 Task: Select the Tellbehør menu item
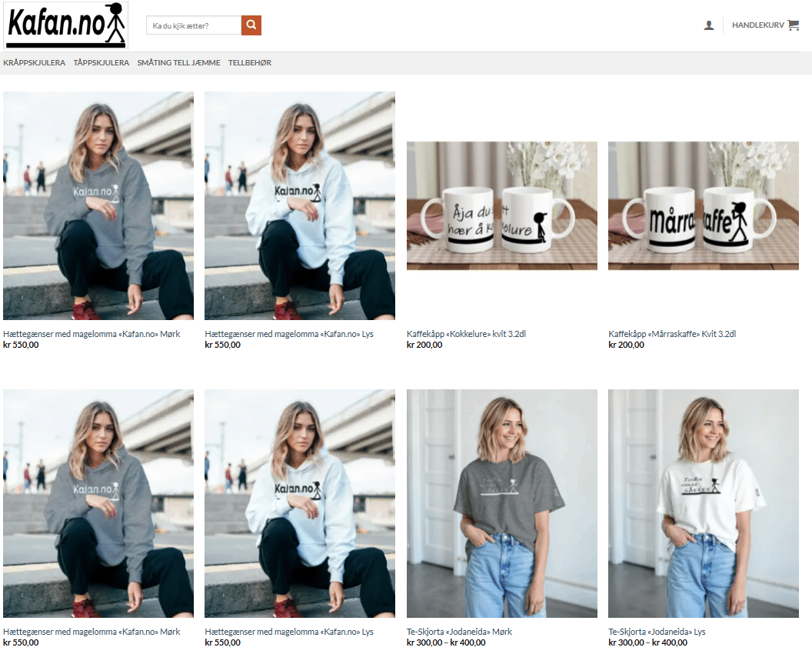tap(250, 63)
